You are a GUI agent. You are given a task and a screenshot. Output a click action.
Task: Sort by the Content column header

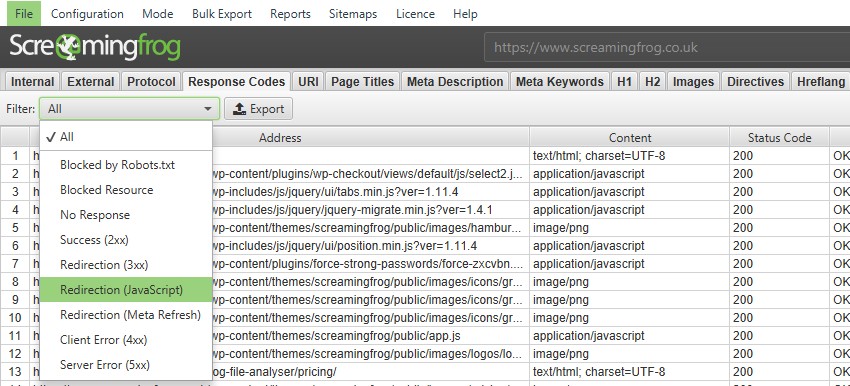(630, 138)
